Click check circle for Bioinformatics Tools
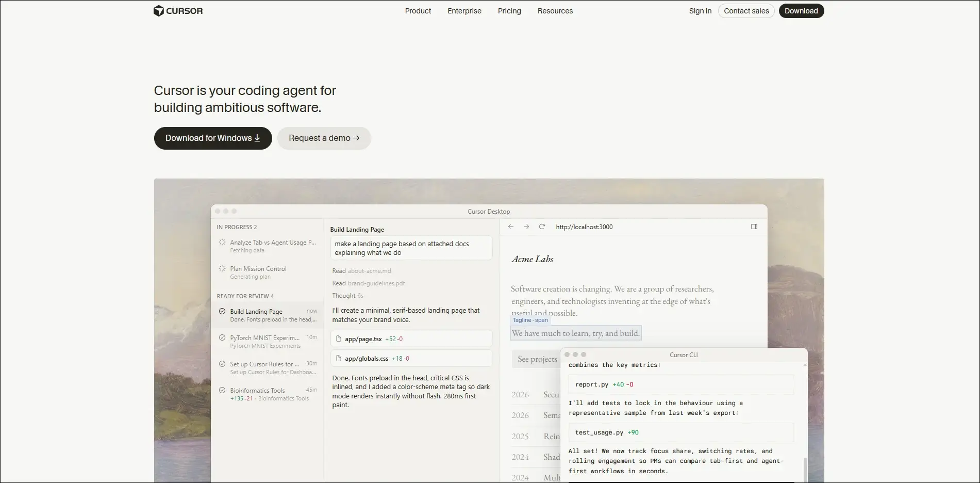 click(x=222, y=390)
